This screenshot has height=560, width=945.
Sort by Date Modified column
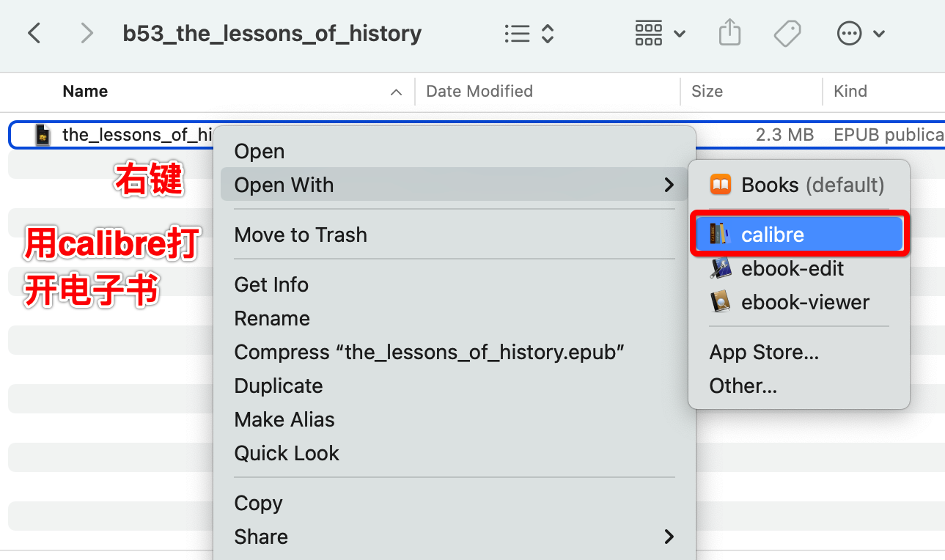479,92
